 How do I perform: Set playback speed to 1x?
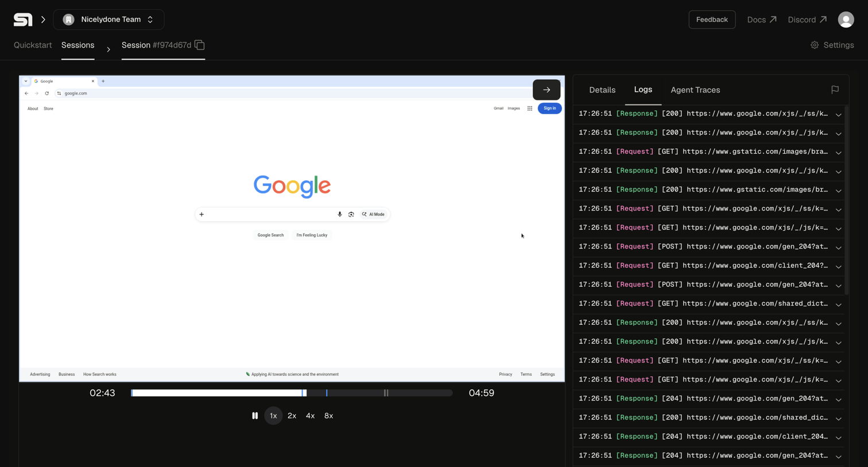click(273, 416)
